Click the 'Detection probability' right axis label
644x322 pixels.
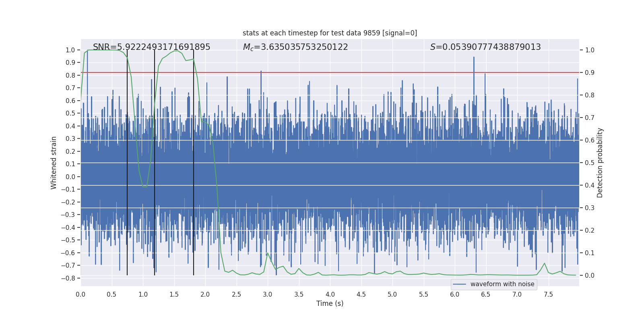[x=600, y=163]
